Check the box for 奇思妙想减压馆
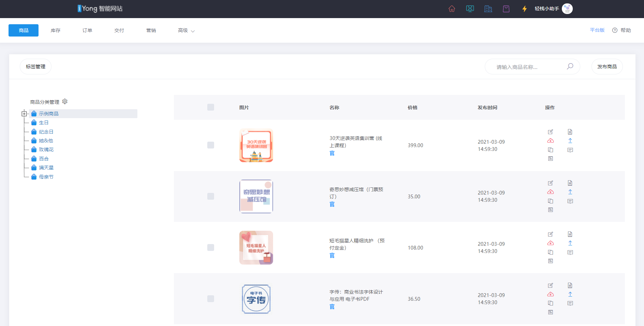 click(x=211, y=196)
